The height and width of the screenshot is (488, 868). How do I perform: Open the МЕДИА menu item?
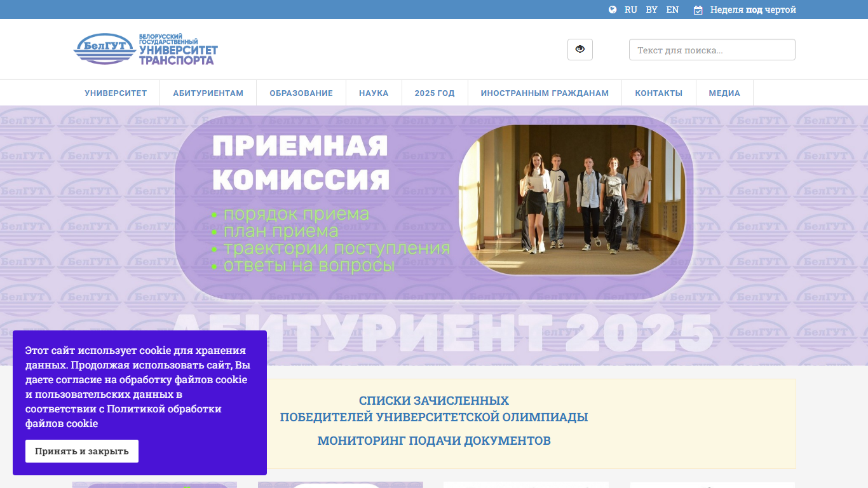(x=724, y=93)
